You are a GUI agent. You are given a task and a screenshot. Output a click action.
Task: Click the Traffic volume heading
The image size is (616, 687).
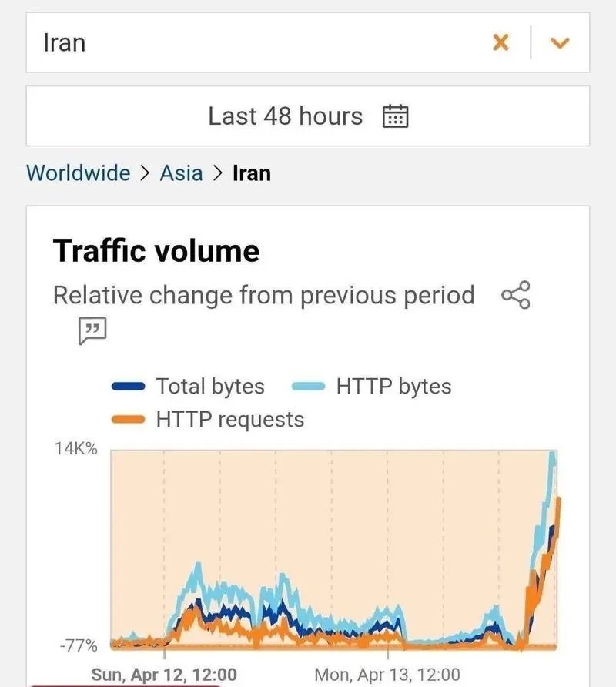coord(156,251)
